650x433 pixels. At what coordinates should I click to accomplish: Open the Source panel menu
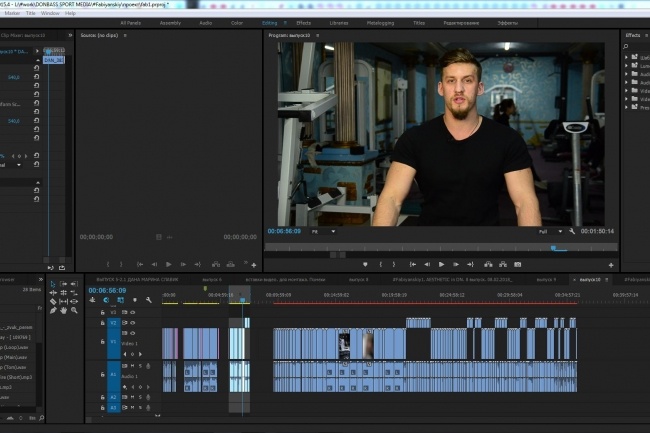125,36
